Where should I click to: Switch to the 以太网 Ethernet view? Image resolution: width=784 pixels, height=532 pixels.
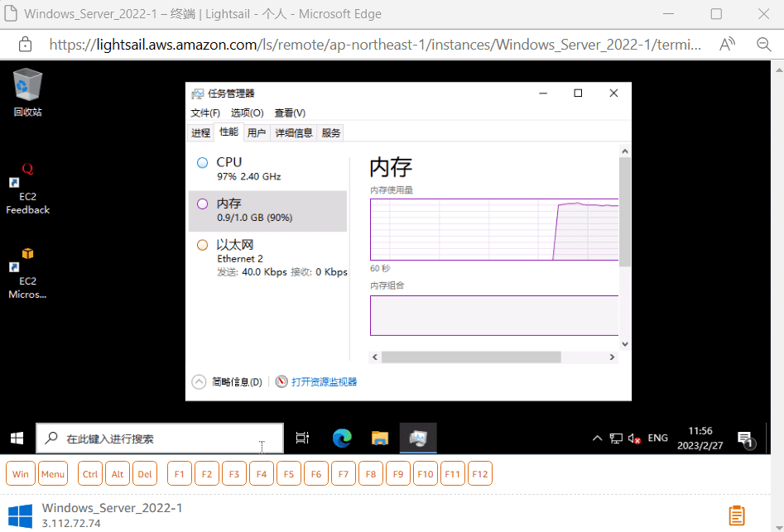pyautogui.click(x=265, y=252)
